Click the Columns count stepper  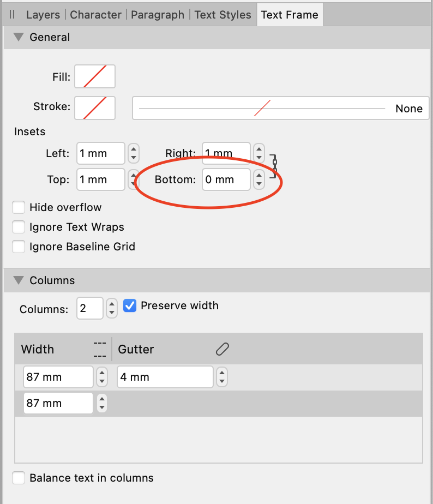click(112, 309)
